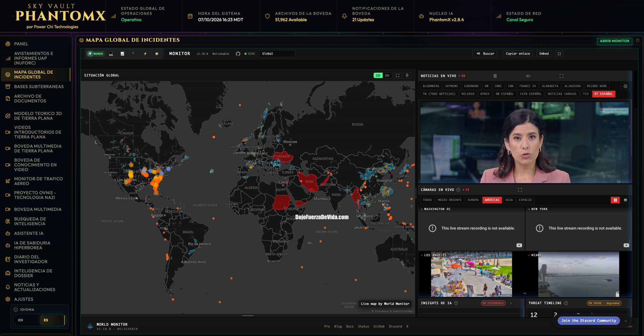Select the MUNDO globe variant

(96, 54)
